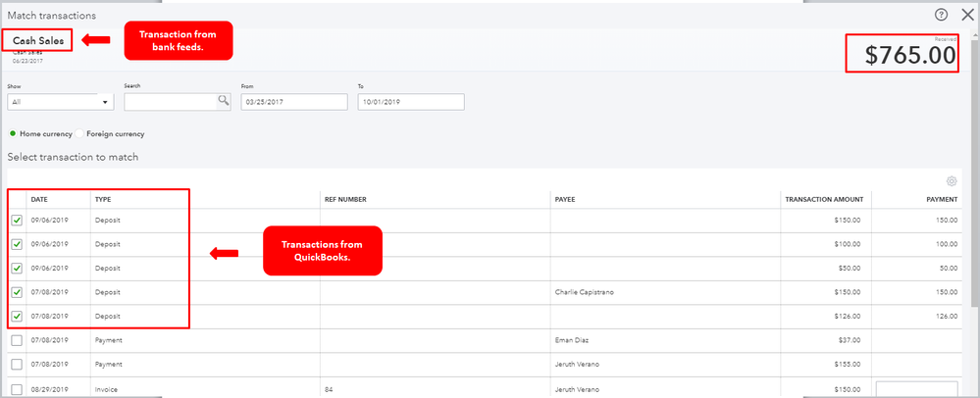Click the payment input for invoice 84
Image resolution: width=980 pixels, height=398 pixels.
[x=917, y=389]
